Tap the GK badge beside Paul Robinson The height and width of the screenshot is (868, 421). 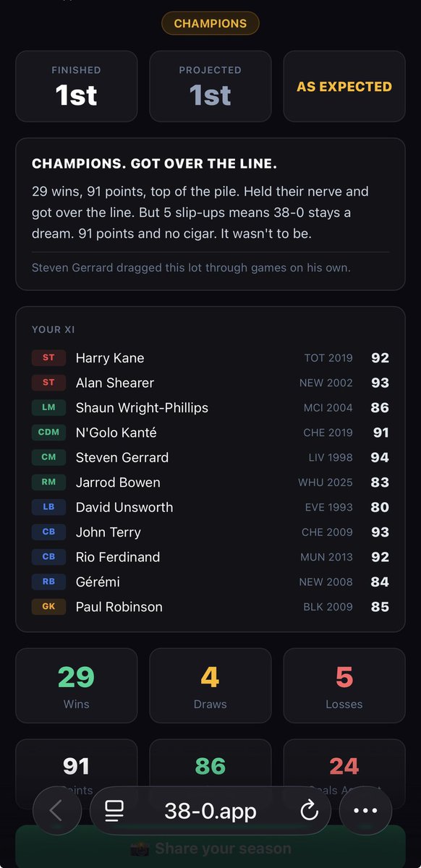coord(48,607)
